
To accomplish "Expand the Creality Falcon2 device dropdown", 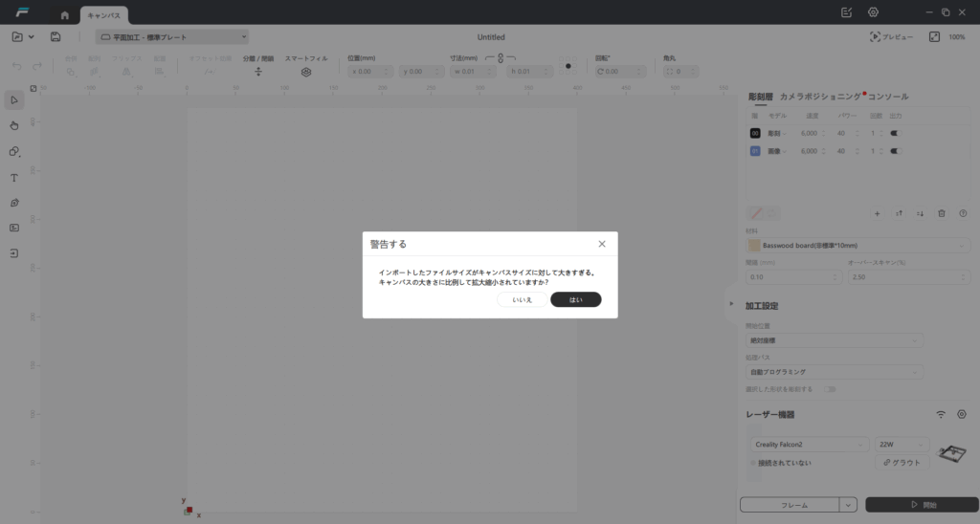I will tap(809, 445).
